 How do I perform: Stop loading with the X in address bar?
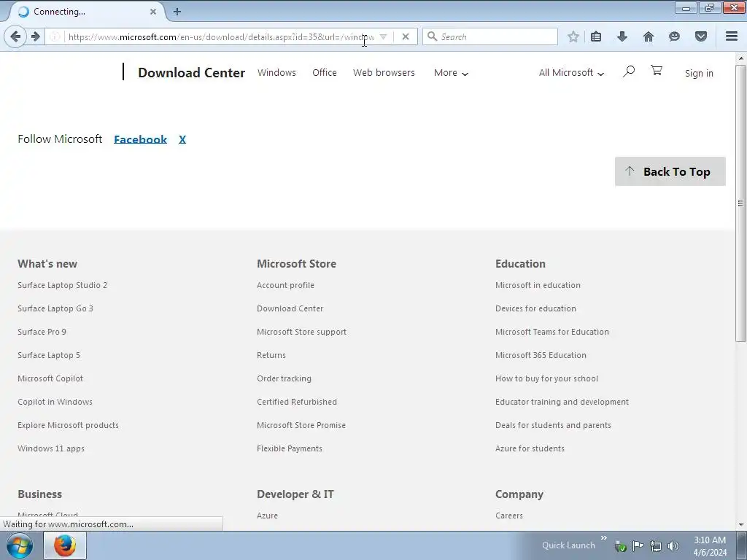405,36
